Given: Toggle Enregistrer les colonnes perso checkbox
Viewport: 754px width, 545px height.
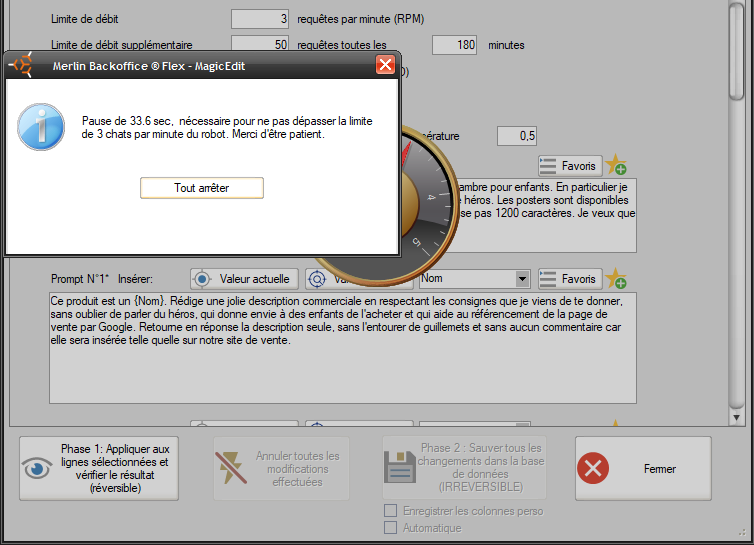Looking at the screenshot, I should tap(390, 510).
